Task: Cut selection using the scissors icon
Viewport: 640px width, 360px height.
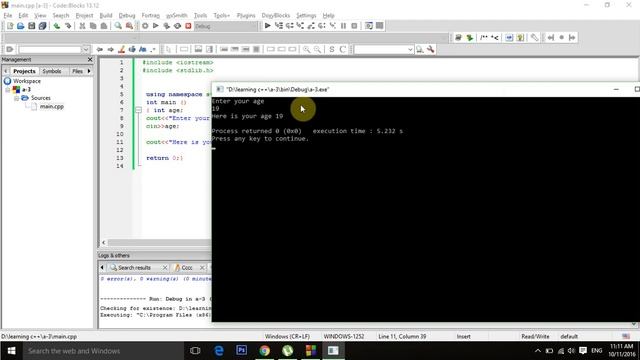Action: point(82,26)
